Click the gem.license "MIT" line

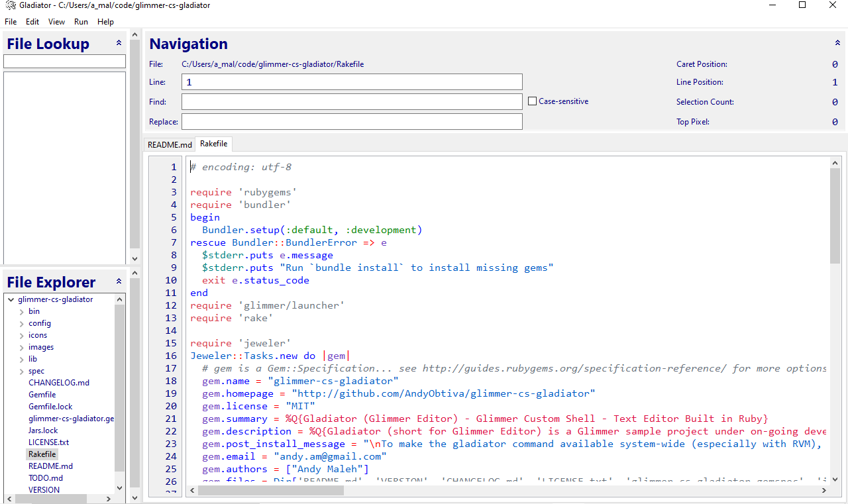259,406
